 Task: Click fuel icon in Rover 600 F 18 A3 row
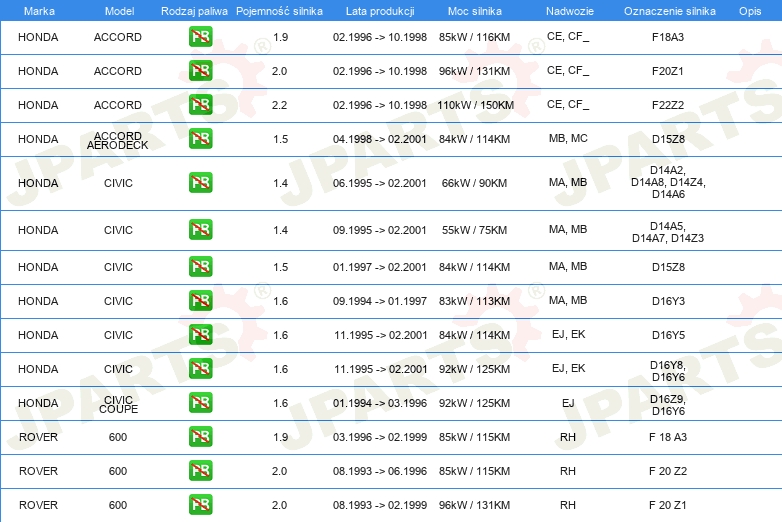coord(200,436)
